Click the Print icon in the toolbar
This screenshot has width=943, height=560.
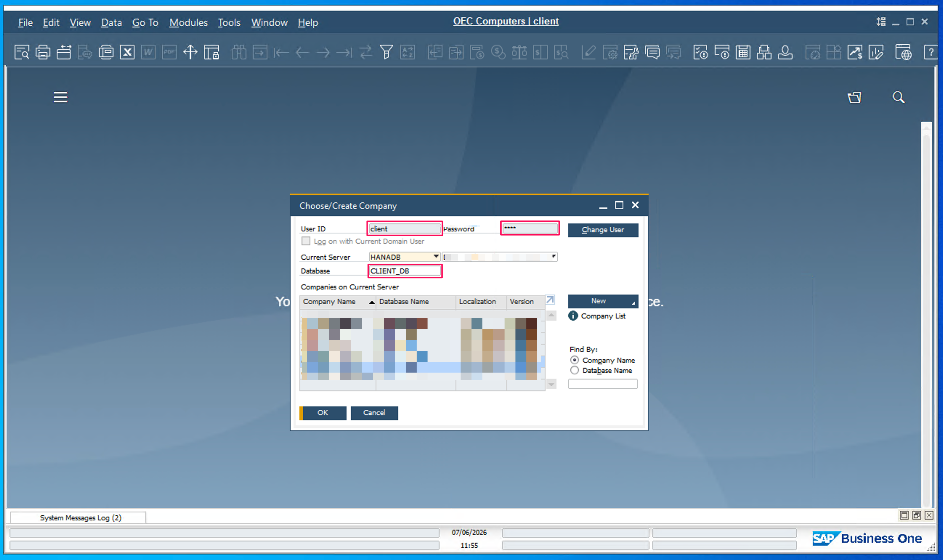[43, 52]
